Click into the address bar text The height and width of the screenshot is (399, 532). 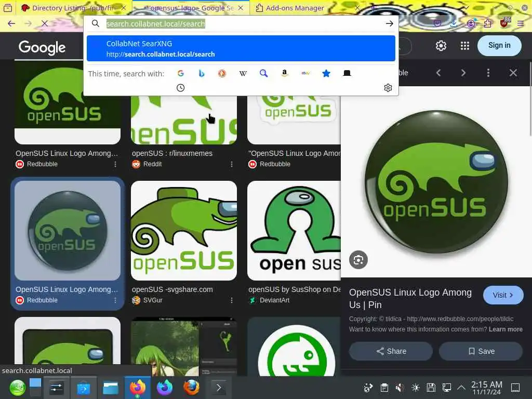pyautogui.click(x=156, y=23)
